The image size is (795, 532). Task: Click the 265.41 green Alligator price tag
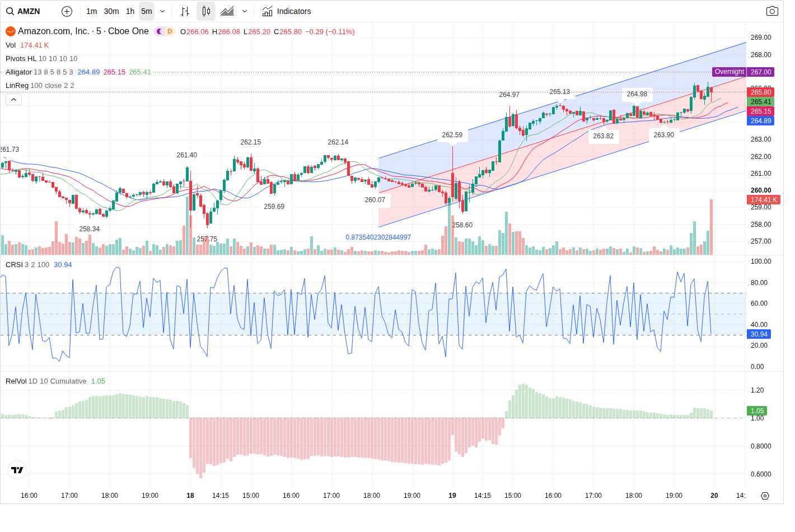(761, 102)
